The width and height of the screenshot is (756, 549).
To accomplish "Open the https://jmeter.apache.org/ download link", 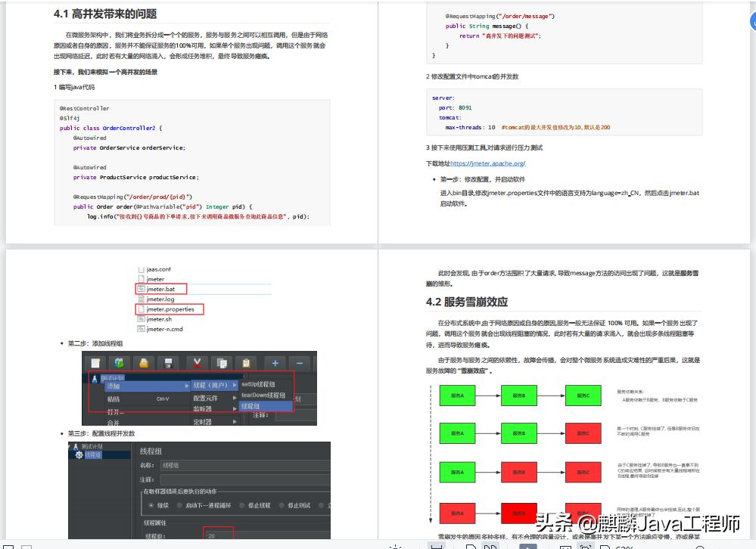I will pos(487,164).
